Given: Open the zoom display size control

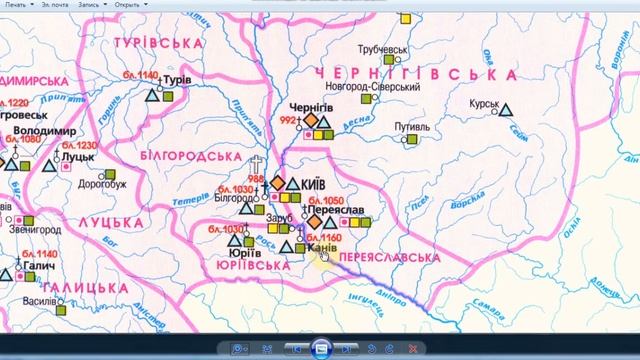Looking at the screenshot, I should coord(240,349).
